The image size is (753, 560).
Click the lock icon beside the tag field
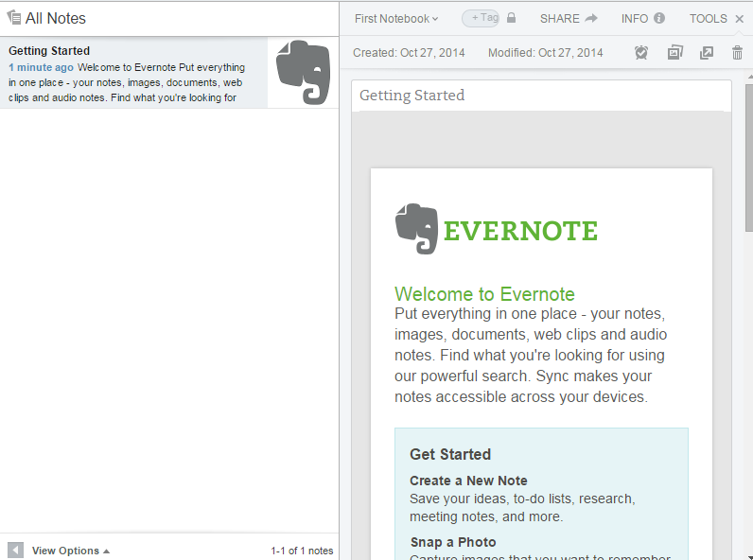click(x=512, y=18)
